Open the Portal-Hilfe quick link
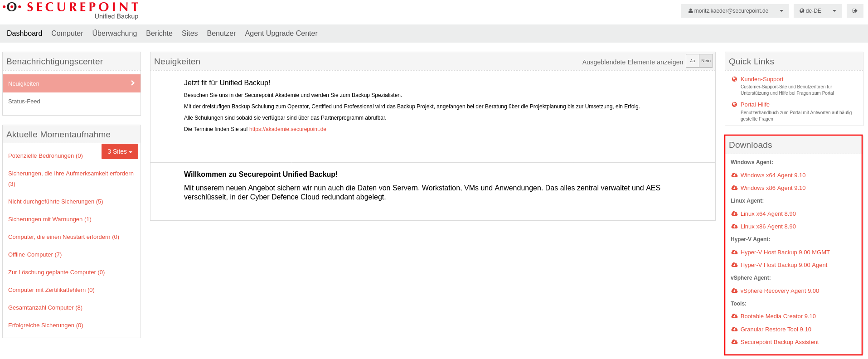 click(x=755, y=104)
